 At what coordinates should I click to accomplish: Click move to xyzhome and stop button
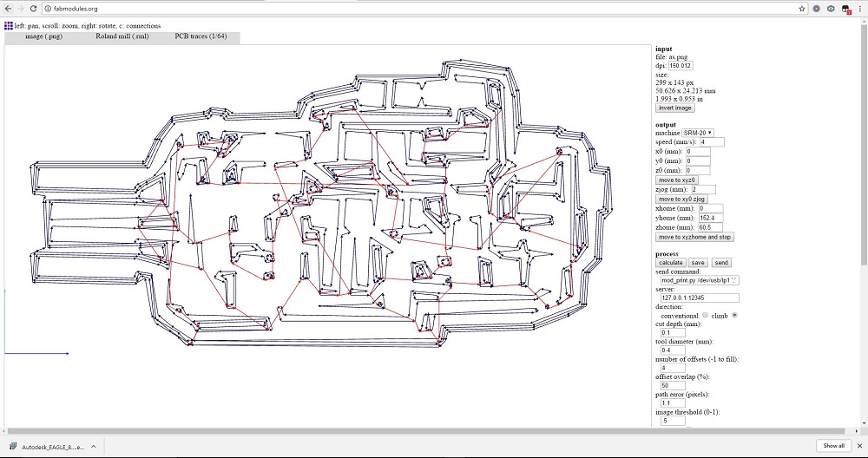[x=694, y=237]
